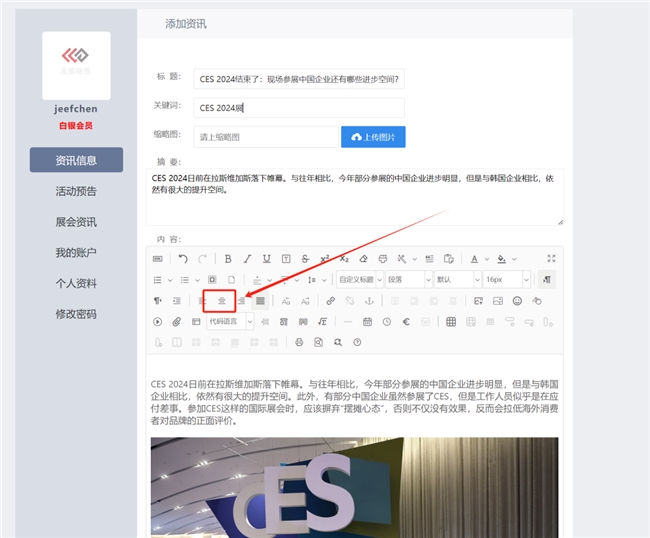The image size is (650, 538).
Task: Click the 关键词 keyword input field
Action: pos(298,107)
